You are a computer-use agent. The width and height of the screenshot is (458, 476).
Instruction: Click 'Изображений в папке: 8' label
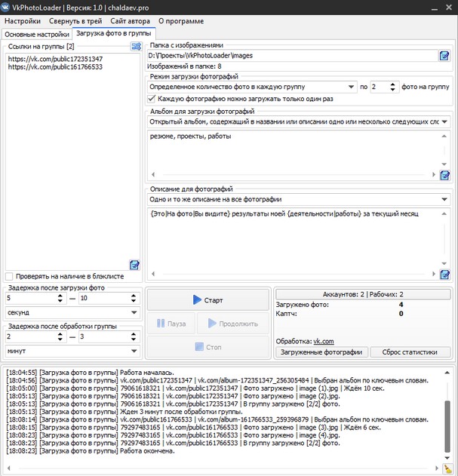pos(184,66)
